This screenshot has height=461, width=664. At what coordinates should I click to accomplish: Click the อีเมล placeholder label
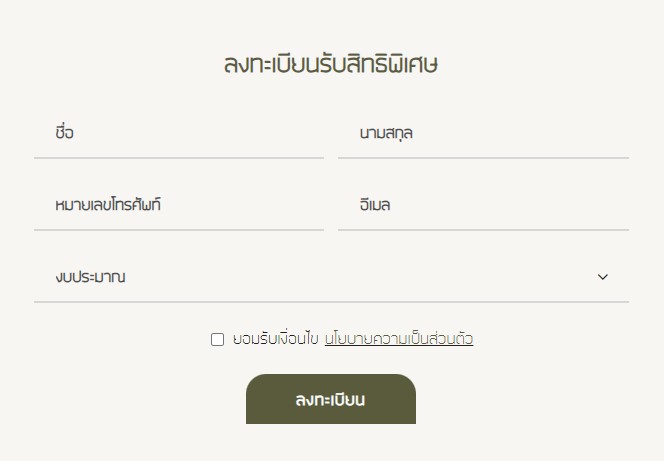pos(375,205)
